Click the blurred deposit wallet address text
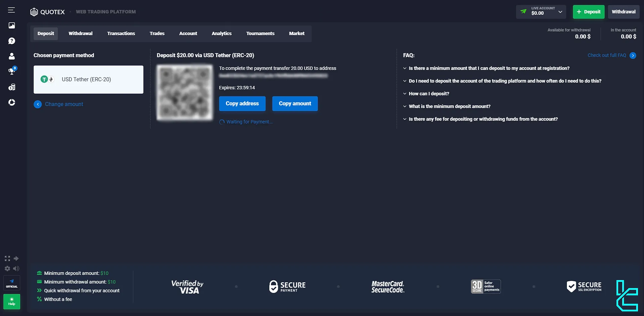Viewport: 644px width, 316px height. click(273, 76)
